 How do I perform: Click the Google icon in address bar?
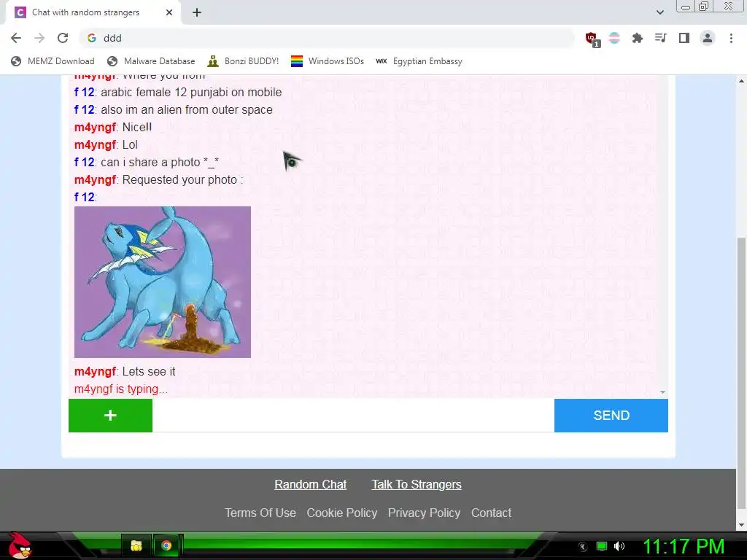pos(92,38)
